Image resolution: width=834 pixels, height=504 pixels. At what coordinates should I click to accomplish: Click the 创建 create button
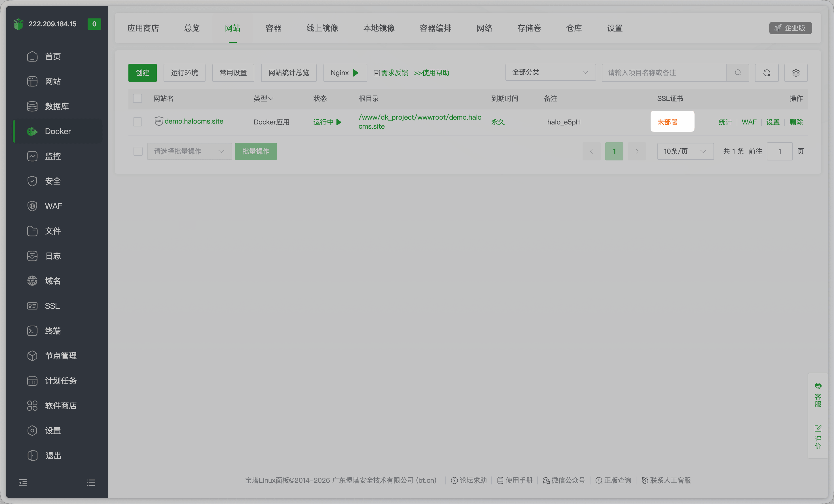(143, 73)
